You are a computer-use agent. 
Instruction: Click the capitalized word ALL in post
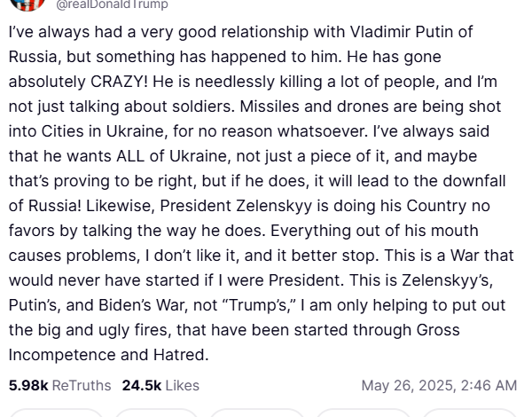click(x=130, y=156)
